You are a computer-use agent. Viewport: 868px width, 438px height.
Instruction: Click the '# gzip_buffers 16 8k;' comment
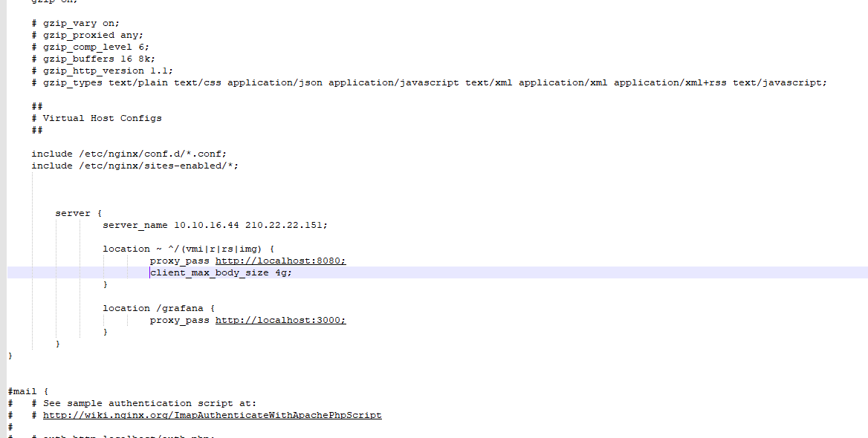(x=93, y=59)
